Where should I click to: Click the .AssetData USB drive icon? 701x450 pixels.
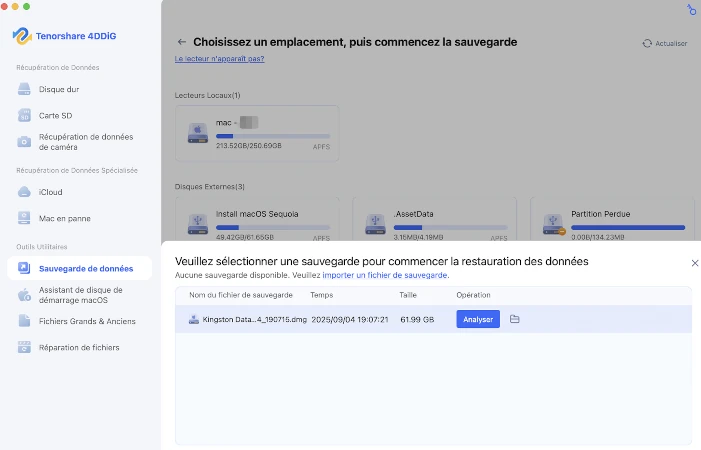coord(375,224)
